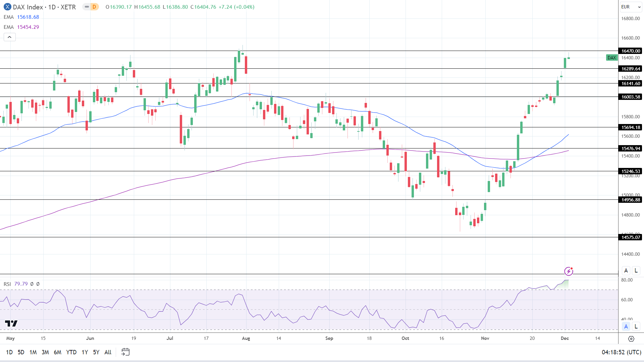Select the All time range
Viewport: 644px width, 362px height.
point(108,352)
